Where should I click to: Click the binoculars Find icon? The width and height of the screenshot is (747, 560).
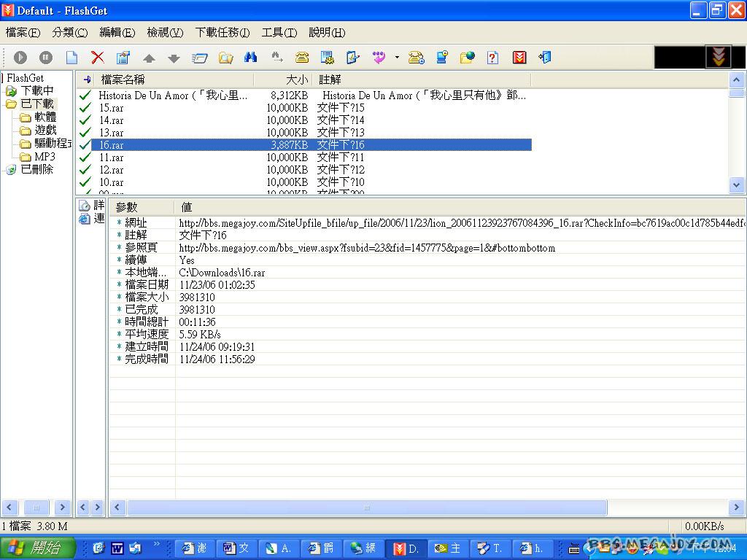(x=251, y=58)
